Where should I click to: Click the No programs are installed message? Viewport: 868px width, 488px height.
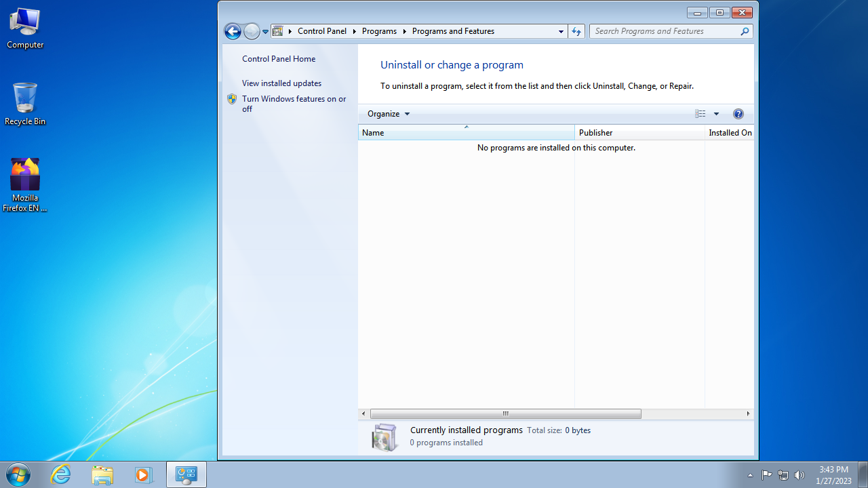[x=556, y=148]
